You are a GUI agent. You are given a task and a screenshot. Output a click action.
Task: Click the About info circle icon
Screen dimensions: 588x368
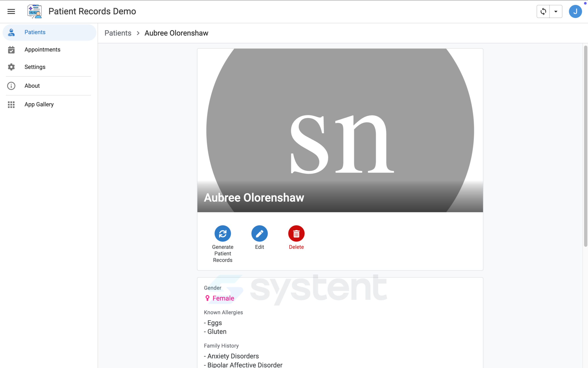pyautogui.click(x=11, y=86)
